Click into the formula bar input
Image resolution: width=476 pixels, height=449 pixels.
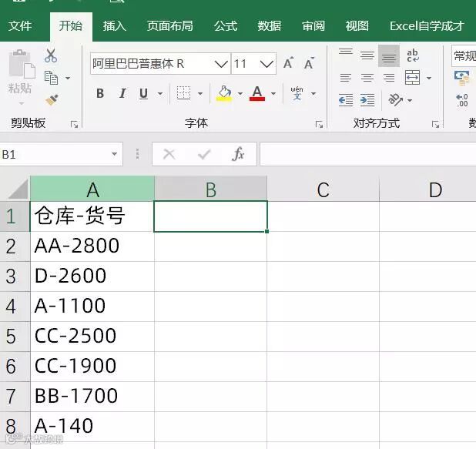point(368,154)
